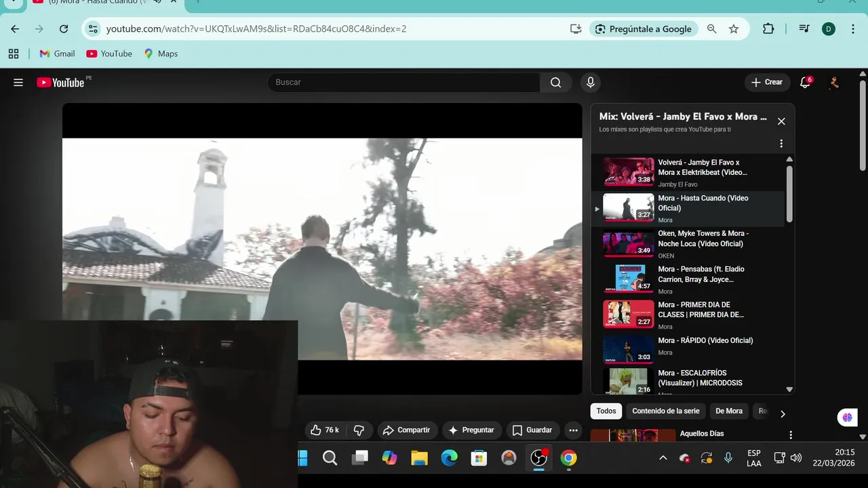The height and width of the screenshot is (488, 868).
Task: Select the Contenido de la serie chip
Action: coord(665,411)
